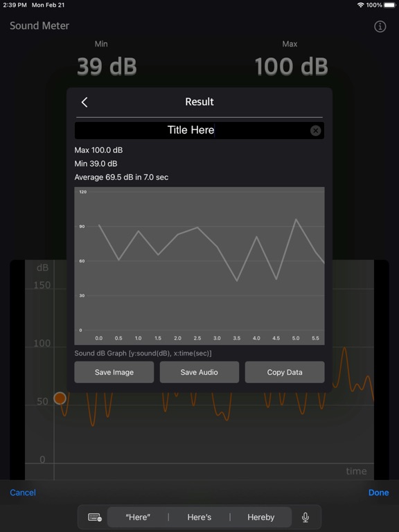Screen dimensions: 399x532
Task: Tap the Save Audio button
Action: coord(199,372)
